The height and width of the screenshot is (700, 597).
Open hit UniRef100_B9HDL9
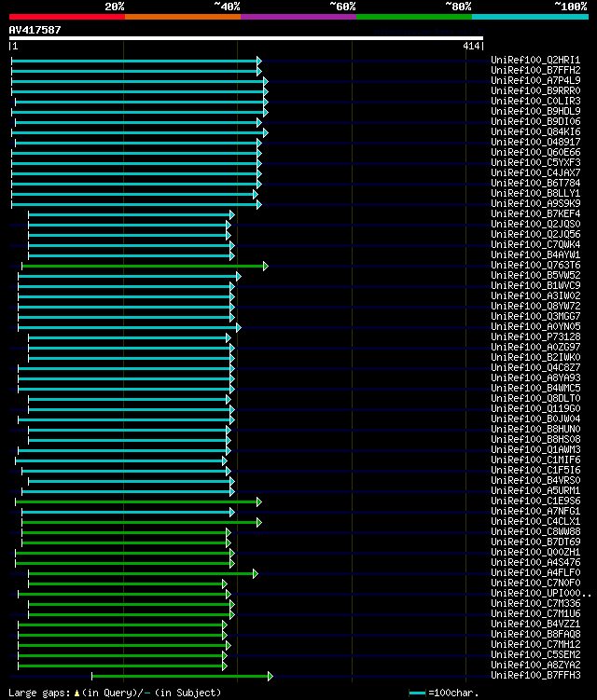coord(535,111)
